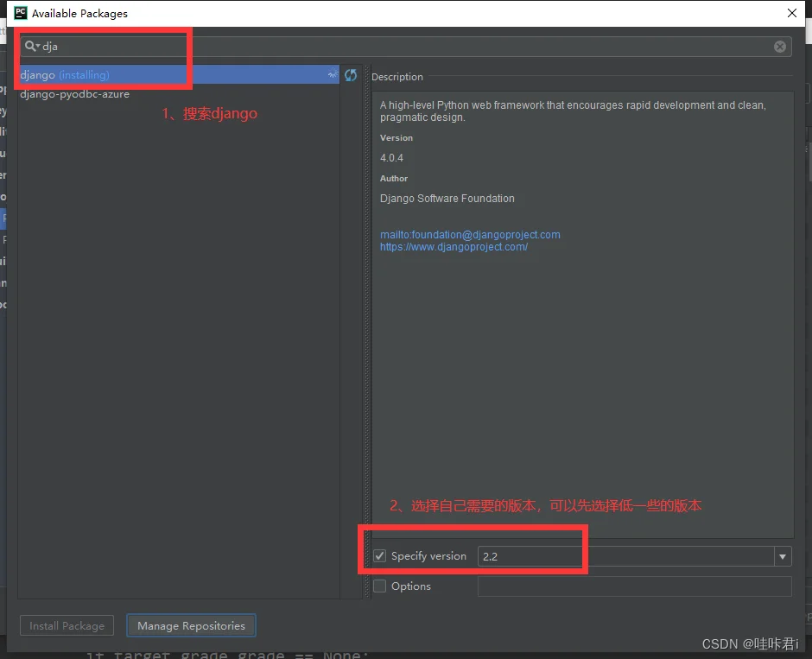Open the mailto foundation@djangoproject.com link
This screenshot has height=659, width=812.
[470, 235]
